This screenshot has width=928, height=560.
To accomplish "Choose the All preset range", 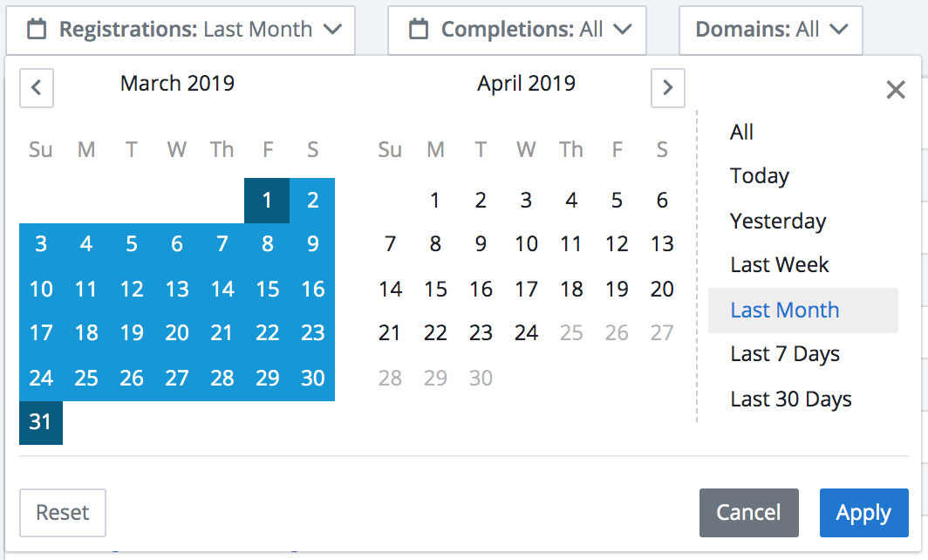I will click(x=741, y=132).
